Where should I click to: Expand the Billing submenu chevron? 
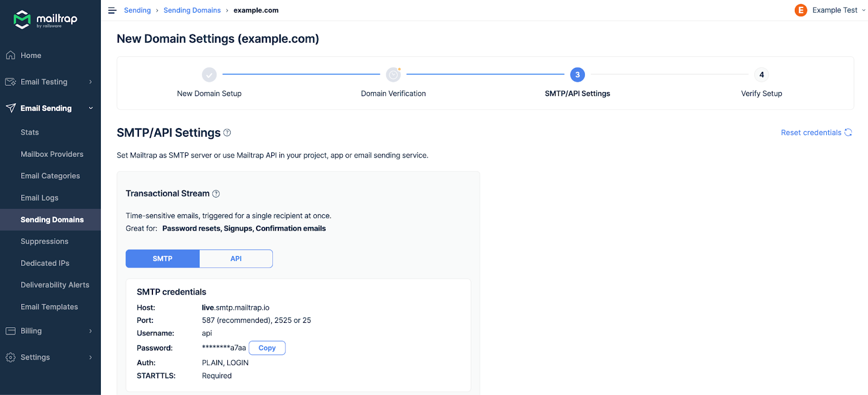tap(91, 331)
